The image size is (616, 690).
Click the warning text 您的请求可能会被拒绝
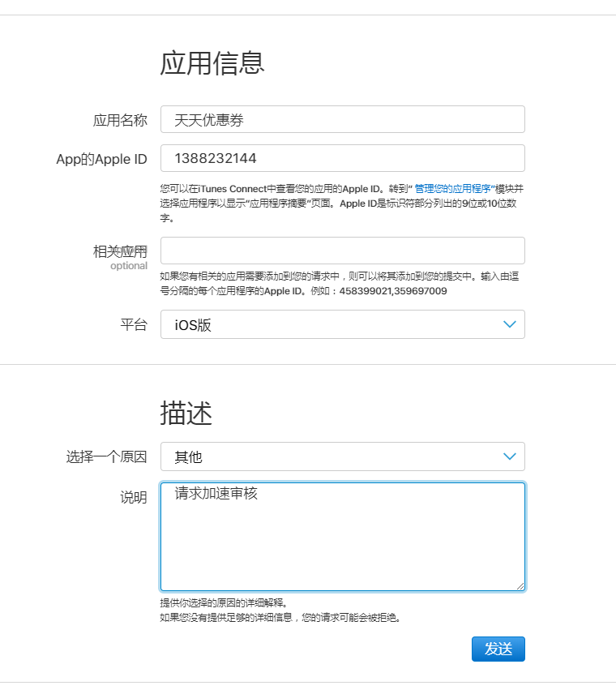351,617
